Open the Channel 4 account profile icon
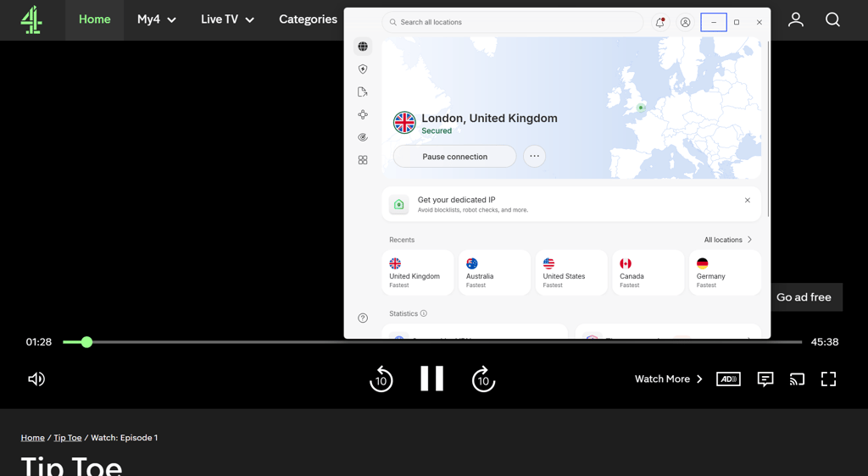Viewport: 868px width, 476px height. 795,19
